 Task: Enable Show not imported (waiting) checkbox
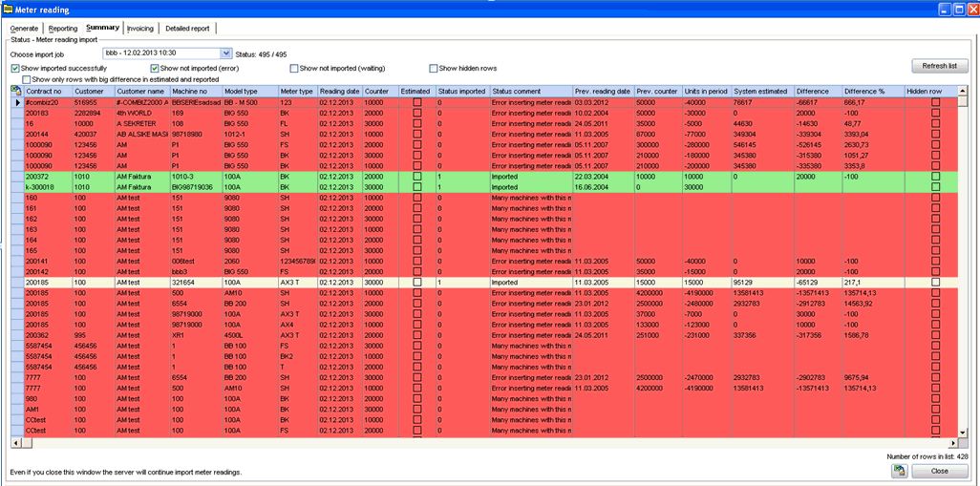[x=294, y=69]
